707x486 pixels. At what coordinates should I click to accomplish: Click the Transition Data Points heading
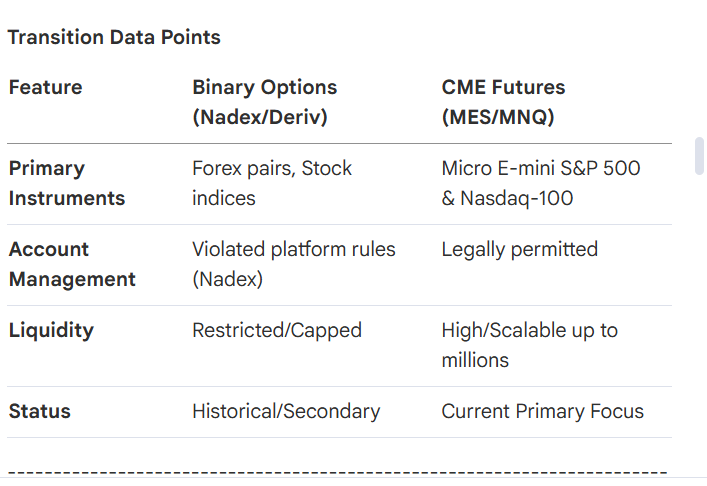click(114, 37)
